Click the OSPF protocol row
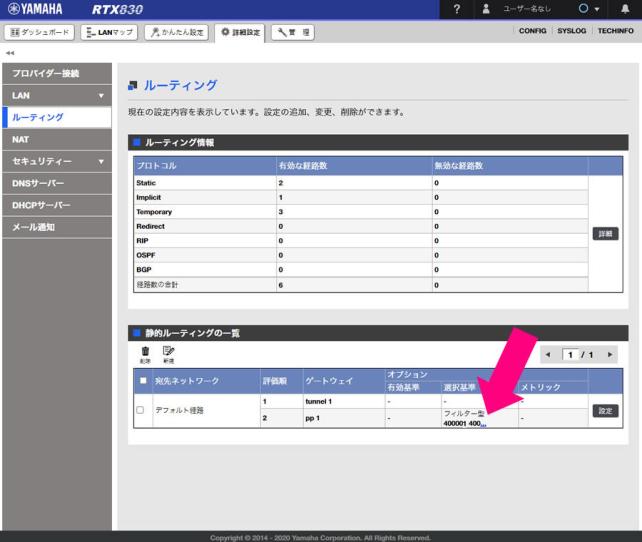 [361, 255]
